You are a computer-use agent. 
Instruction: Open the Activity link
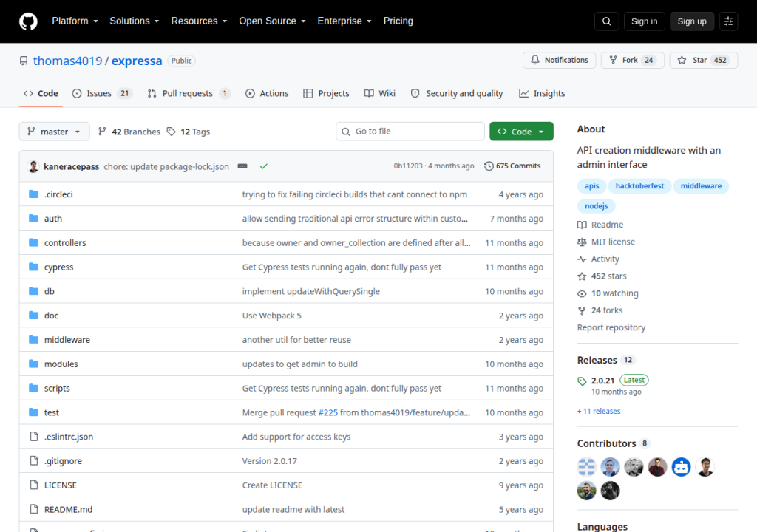point(598,259)
